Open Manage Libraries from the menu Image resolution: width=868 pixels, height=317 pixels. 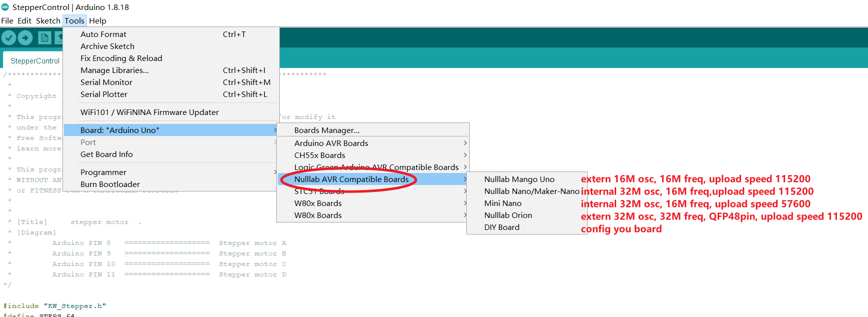point(171,70)
